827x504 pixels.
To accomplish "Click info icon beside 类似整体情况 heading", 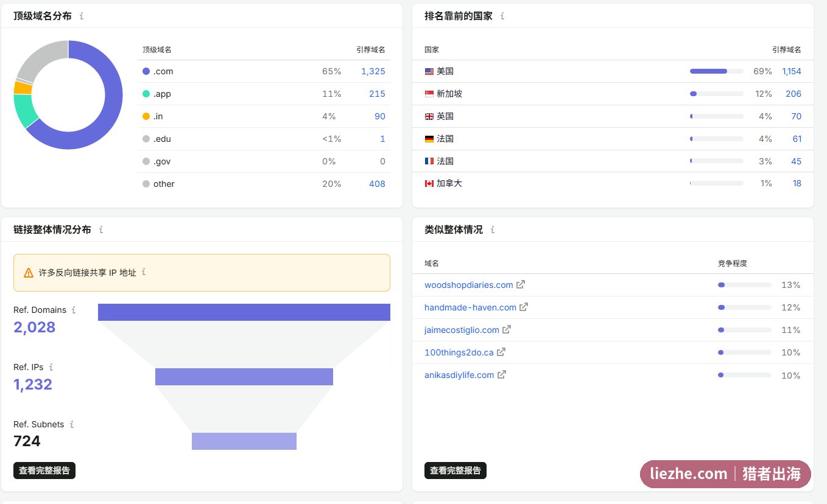I will tap(493, 230).
